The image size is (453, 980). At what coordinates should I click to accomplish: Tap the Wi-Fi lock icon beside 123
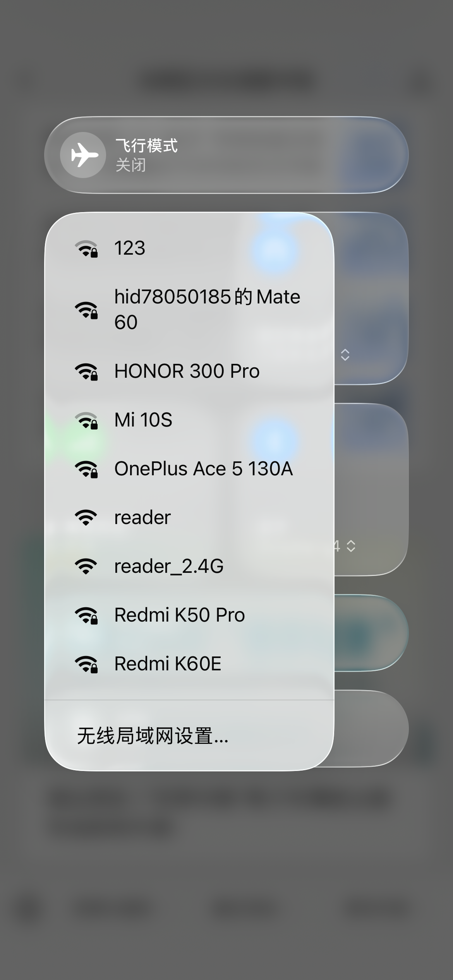point(86,248)
